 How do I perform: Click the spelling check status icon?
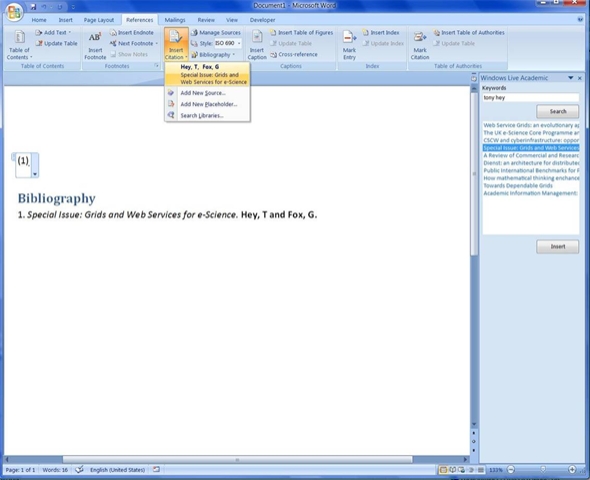click(x=79, y=469)
